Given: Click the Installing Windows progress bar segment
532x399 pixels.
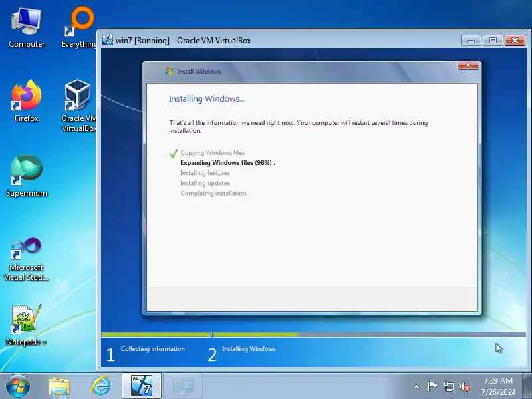Looking at the screenshot, I should pyautogui.click(x=370, y=335).
